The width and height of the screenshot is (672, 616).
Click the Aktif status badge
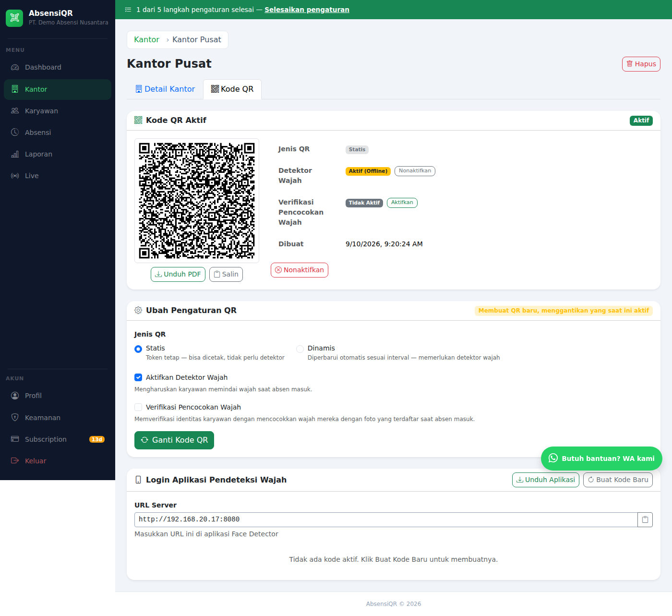coord(641,121)
